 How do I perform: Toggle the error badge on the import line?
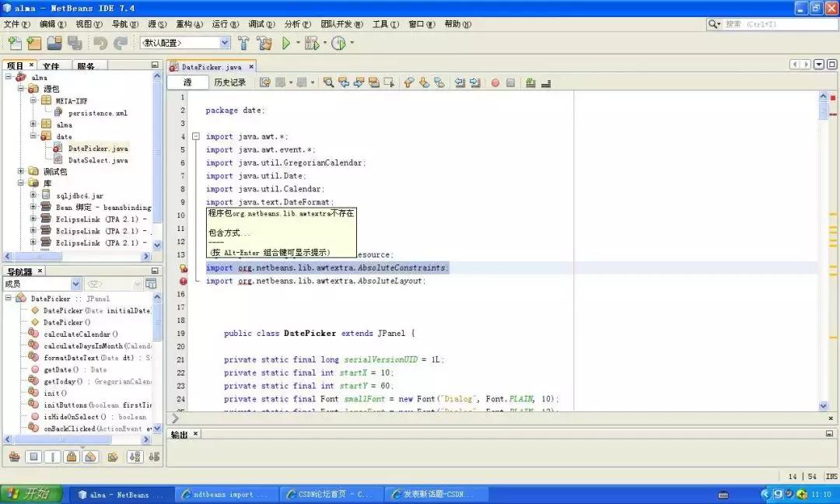coord(183,281)
